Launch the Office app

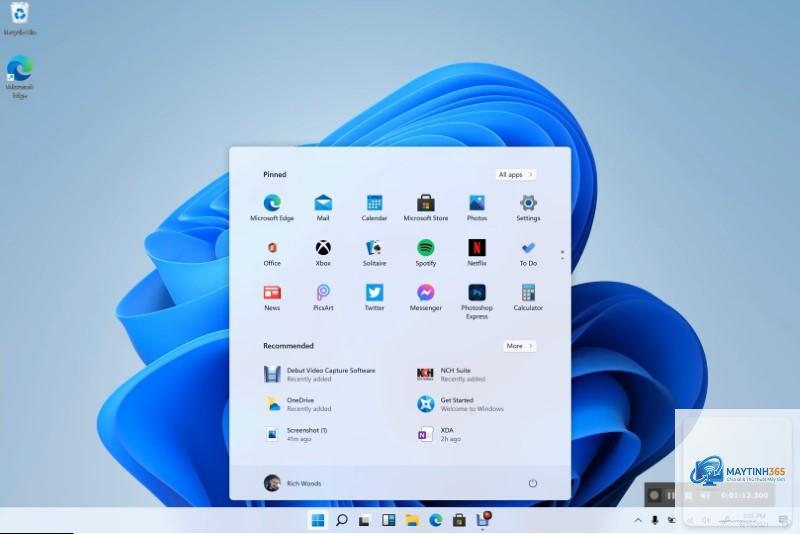(x=272, y=253)
